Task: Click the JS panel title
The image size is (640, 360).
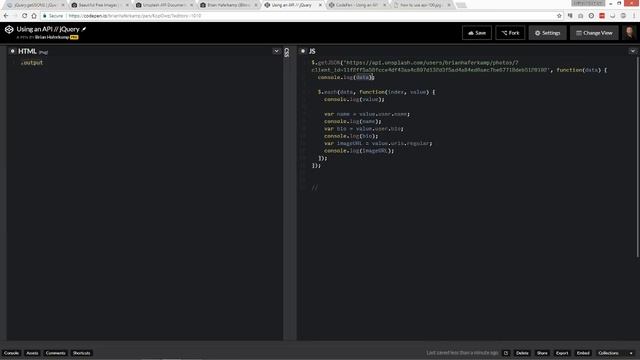Action: point(312,51)
